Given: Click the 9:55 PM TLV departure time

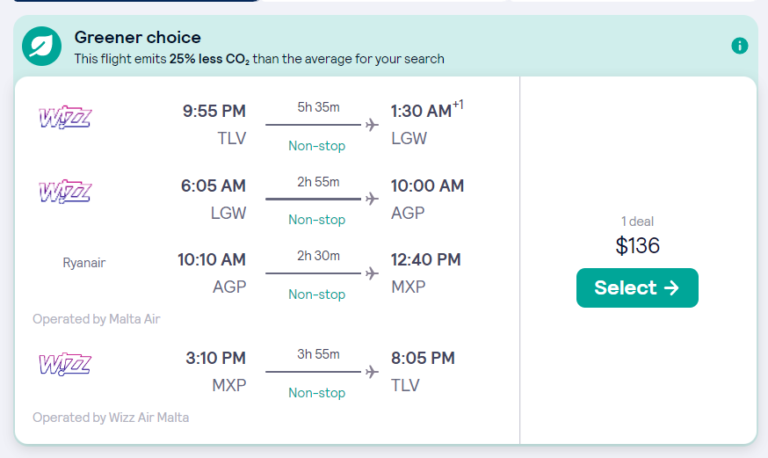Looking at the screenshot, I should click(x=214, y=111).
